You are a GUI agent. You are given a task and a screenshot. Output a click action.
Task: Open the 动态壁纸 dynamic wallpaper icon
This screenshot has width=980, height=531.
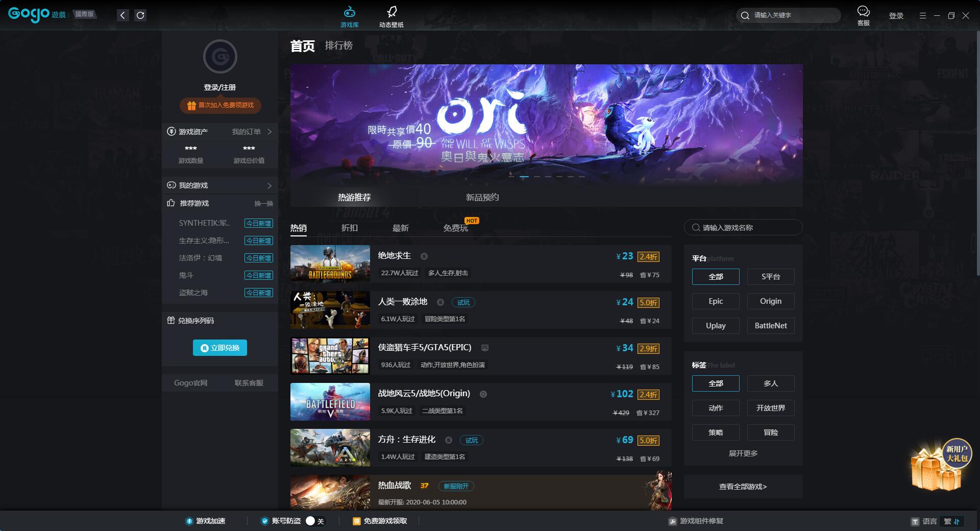391,12
